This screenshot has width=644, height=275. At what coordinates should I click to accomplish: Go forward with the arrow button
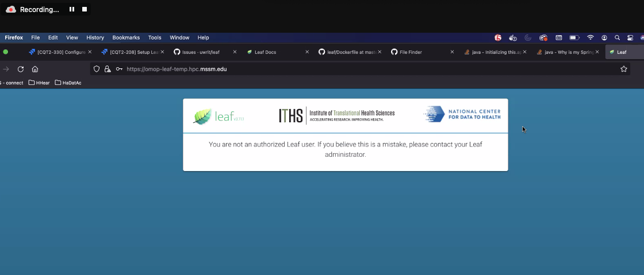(x=6, y=69)
